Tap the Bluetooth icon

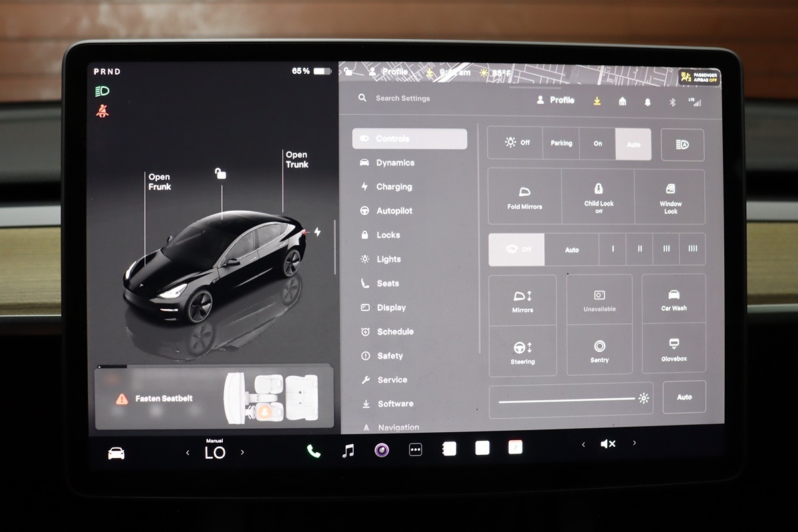click(x=672, y=102)
